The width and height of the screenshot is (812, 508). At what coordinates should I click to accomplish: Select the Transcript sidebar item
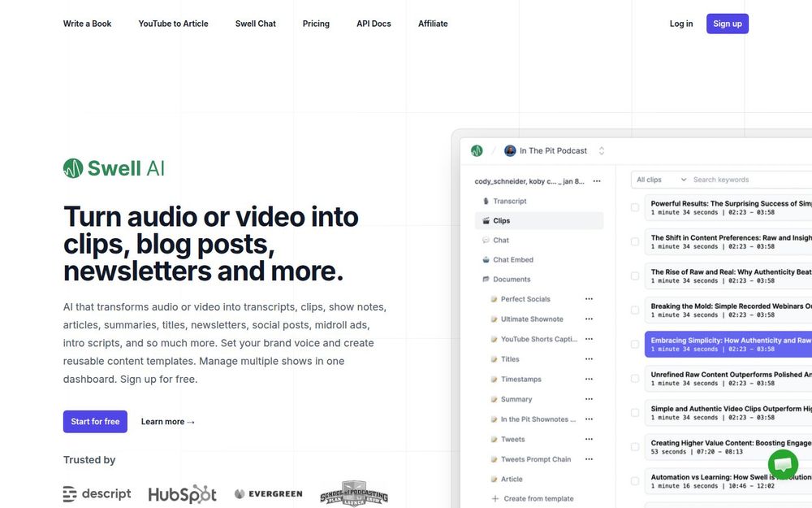pyautogui.click(x=538, y=201)
